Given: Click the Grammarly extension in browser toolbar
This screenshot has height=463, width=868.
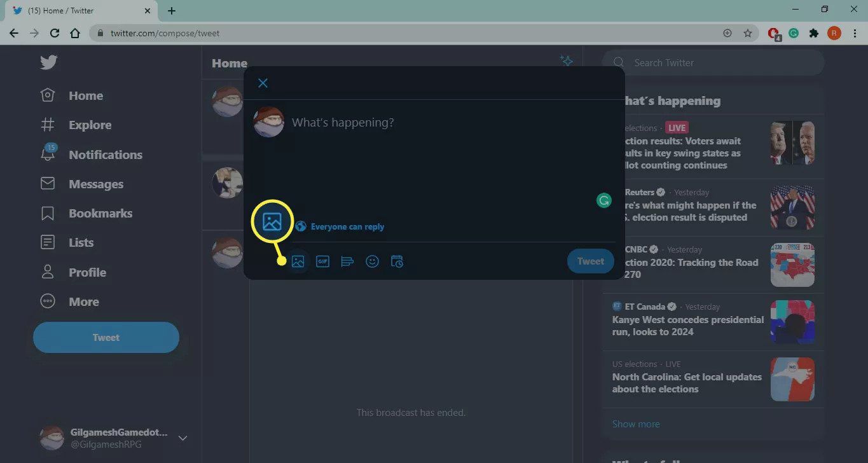Looking at the screenshot, I should 794,33.
